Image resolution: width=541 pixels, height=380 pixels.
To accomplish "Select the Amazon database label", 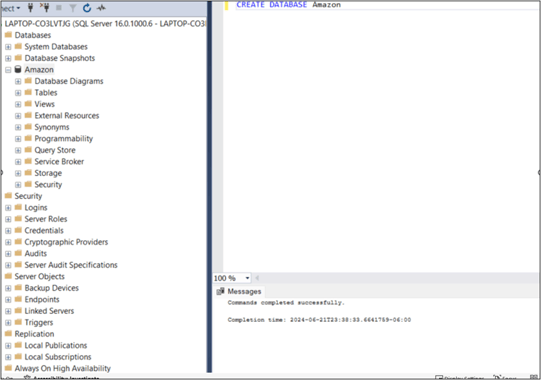I will tap(39, 70).
